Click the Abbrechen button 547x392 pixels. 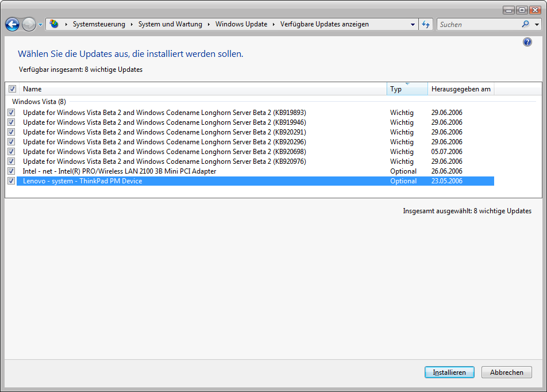pos(506,372)
